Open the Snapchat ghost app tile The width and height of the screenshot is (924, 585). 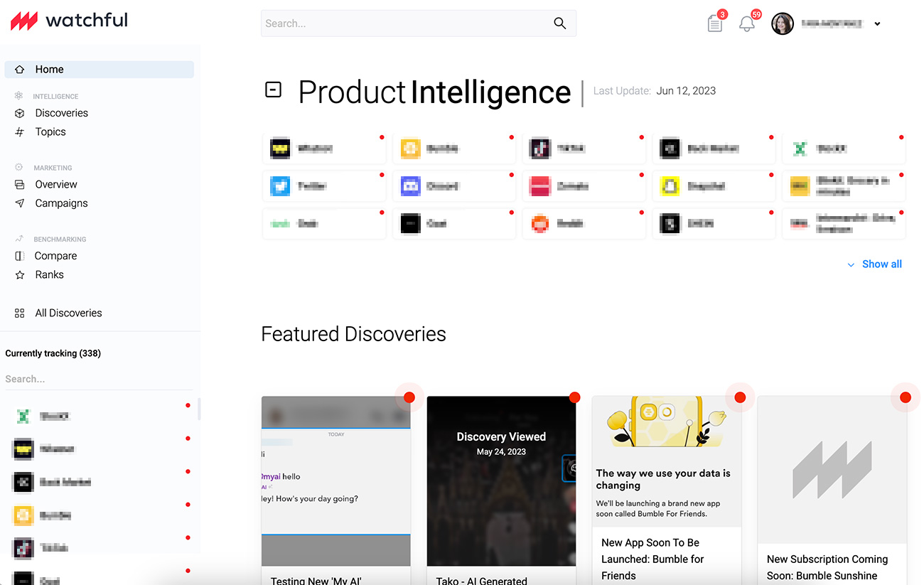[714, 186]
